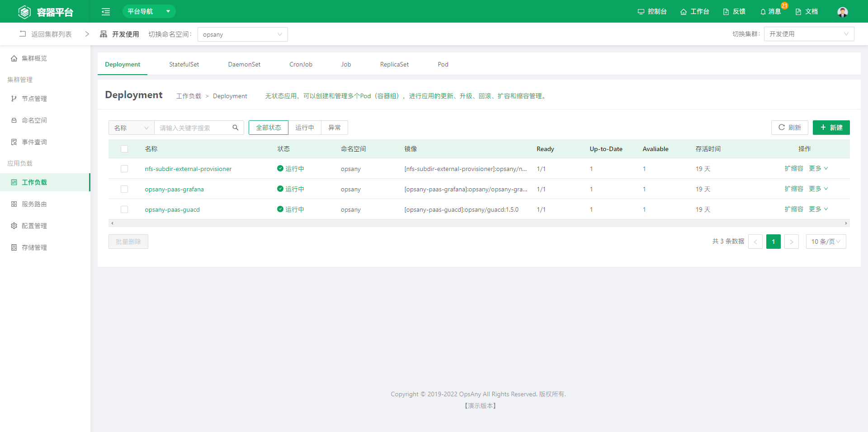Expand the 切换集群 cluster dropdown
868x432 pixels.
point(808,34)
